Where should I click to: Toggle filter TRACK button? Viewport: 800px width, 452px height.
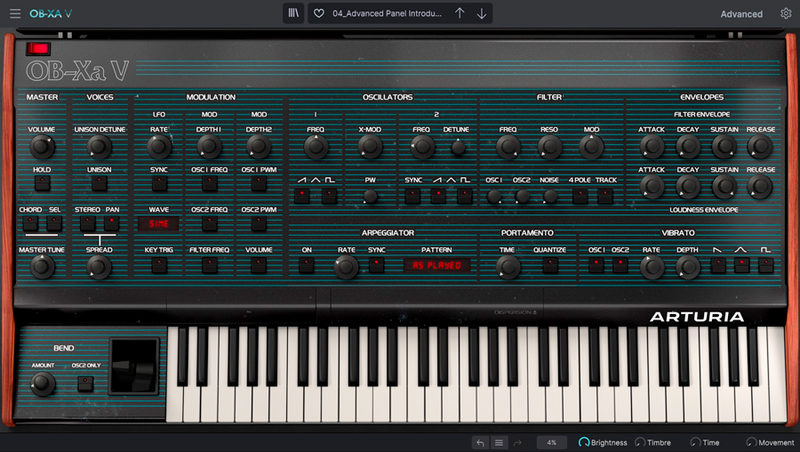pos(605,195)
